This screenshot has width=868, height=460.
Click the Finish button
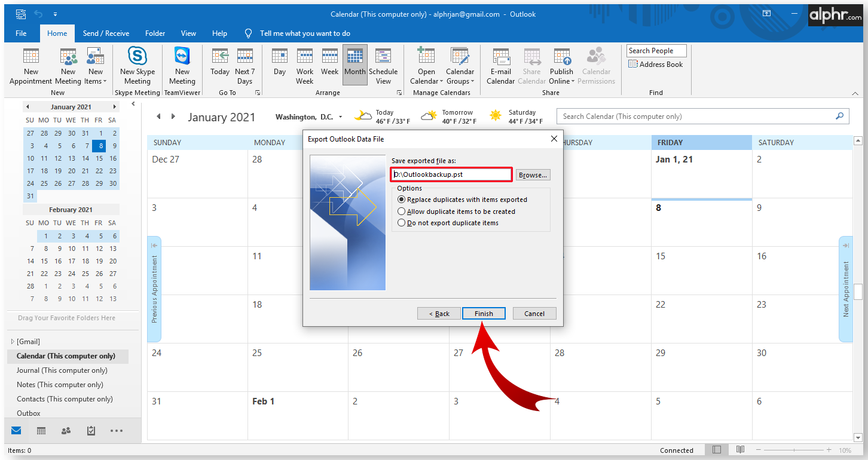coord(484,314)
